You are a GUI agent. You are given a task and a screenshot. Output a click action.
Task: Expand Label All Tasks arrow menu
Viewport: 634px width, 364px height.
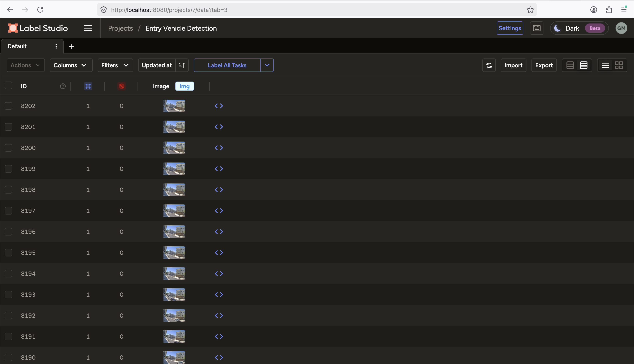[267, 65]
